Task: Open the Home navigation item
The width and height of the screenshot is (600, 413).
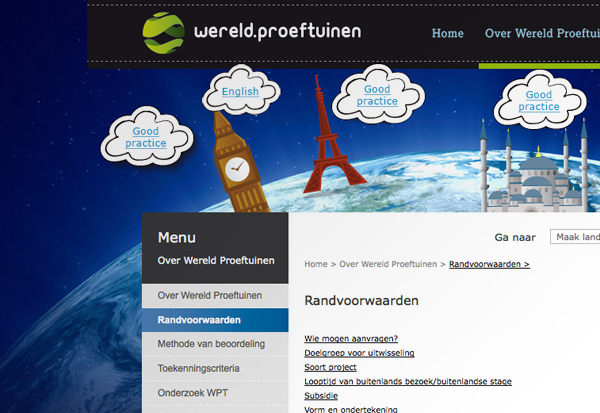Action: pos(447,33)
